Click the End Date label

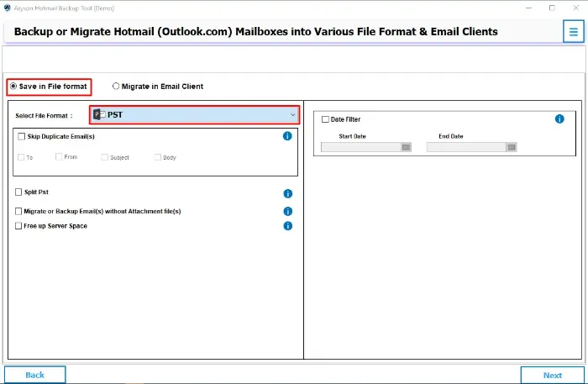(451, 136)
